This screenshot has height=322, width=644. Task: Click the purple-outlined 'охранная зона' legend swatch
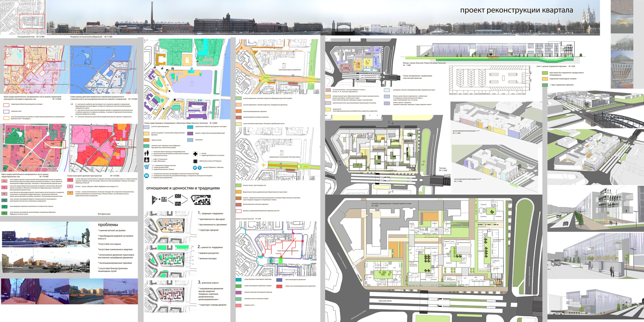[x=6, y=111]
